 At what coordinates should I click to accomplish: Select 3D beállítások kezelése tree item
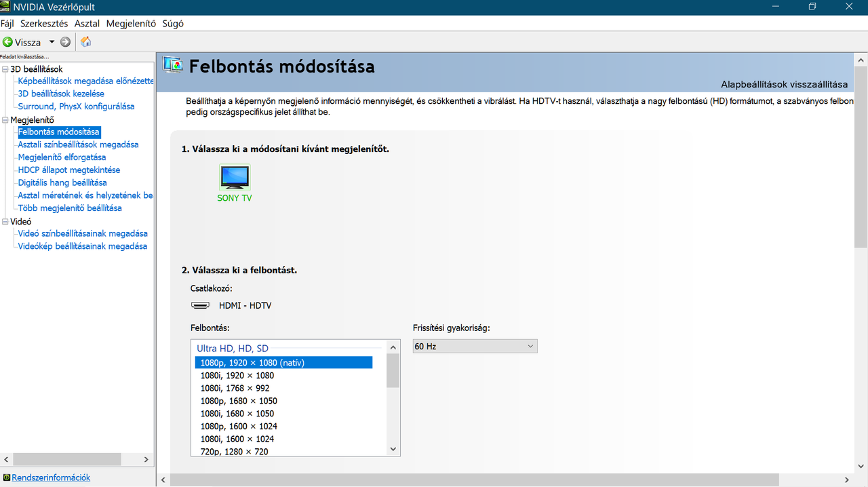point(61,94)
